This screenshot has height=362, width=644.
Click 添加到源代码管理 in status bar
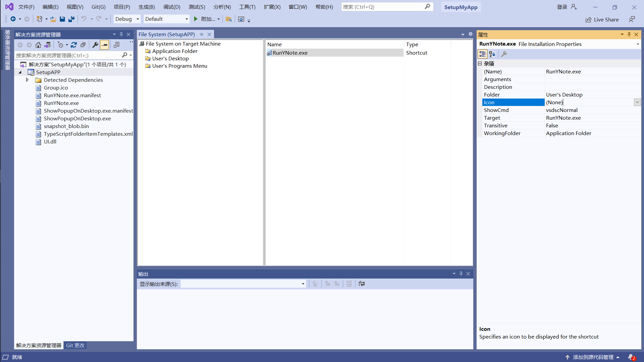click(593, 357)
